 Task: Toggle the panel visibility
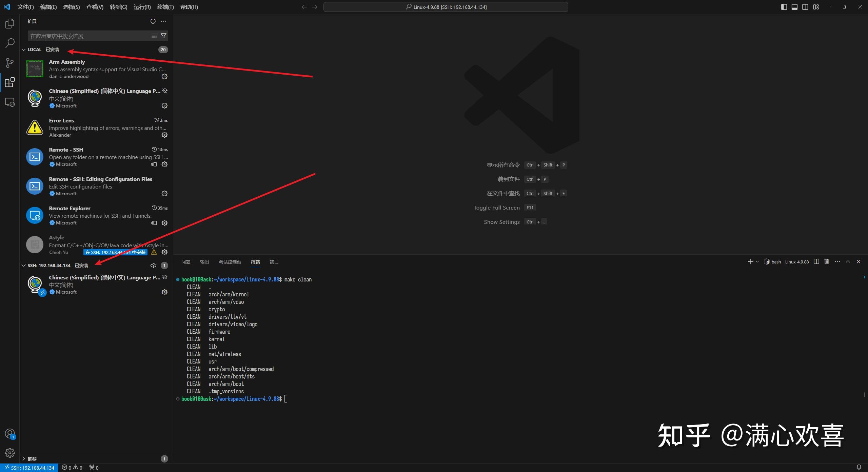tap(794, 7)
